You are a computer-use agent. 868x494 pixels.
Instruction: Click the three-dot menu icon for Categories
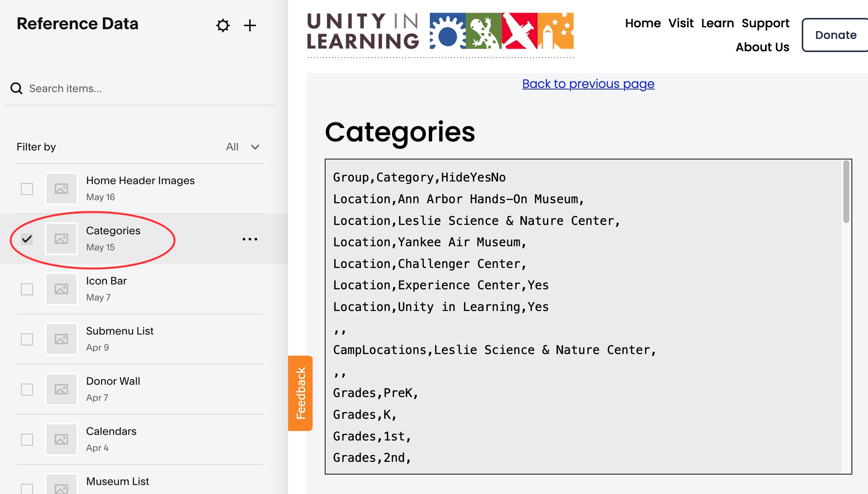coord(250,239)
